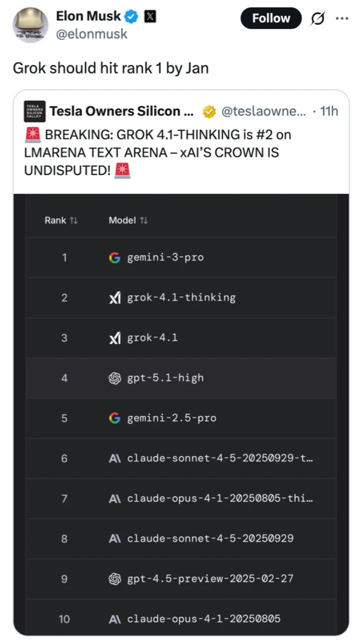Click the Google icon beside gemini-3-pro
This screenshot has height=644, width=363.
[114, 257]
